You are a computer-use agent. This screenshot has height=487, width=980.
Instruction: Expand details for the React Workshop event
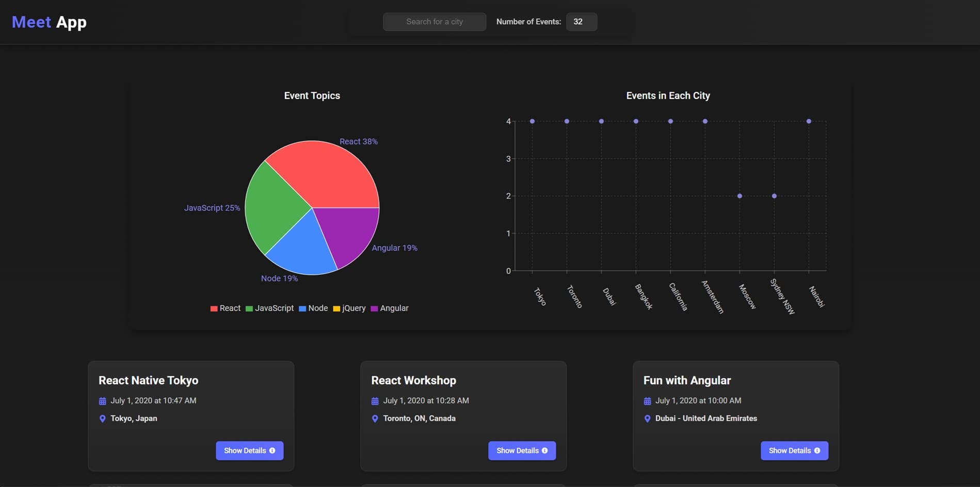coord(522,450)
